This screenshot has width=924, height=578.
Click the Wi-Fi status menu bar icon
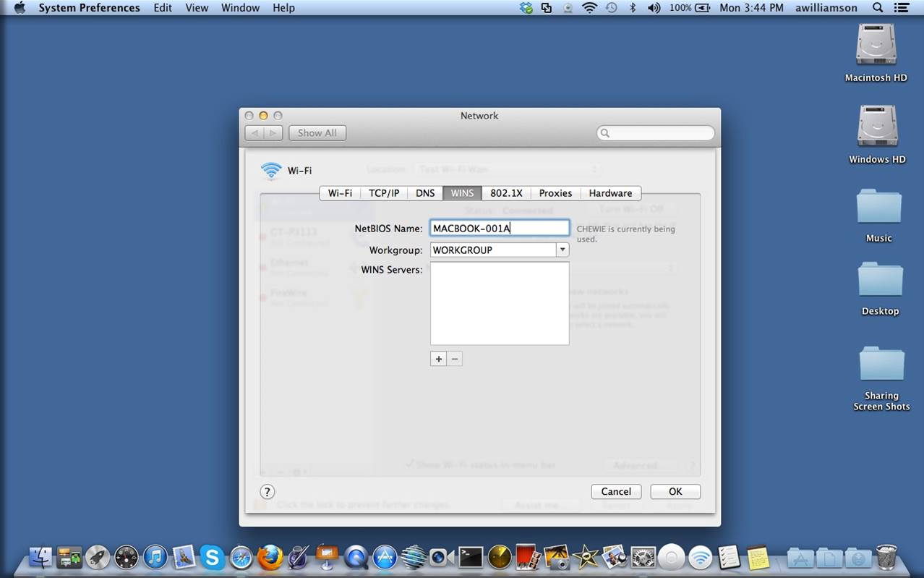coord(589,8)
